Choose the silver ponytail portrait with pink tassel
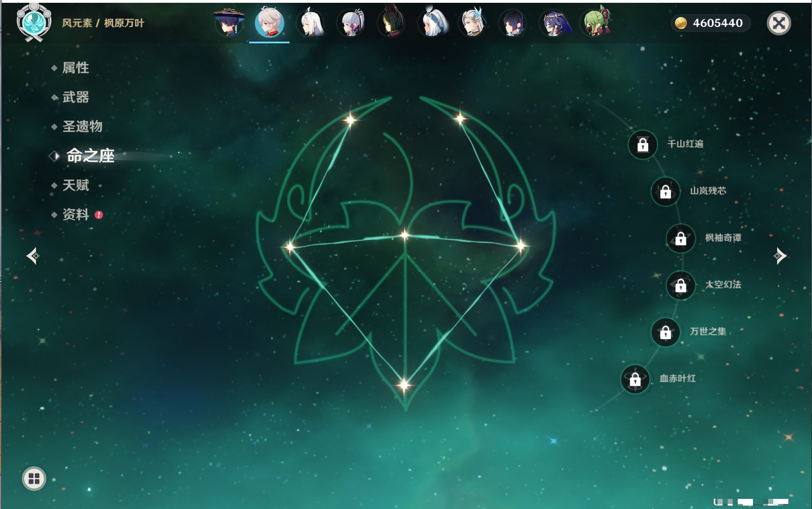The height and width of the screenshot is (509, 812). tap(351, 23)
